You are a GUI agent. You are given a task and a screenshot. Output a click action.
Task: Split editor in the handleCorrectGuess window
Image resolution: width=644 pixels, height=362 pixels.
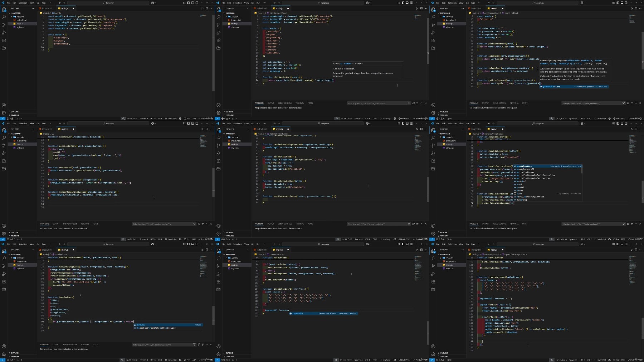421,129
